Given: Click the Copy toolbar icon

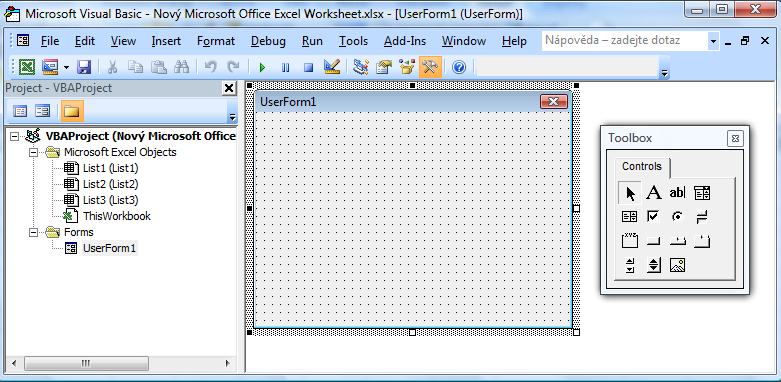Looking at the screenshot, I should click(135, 67).
